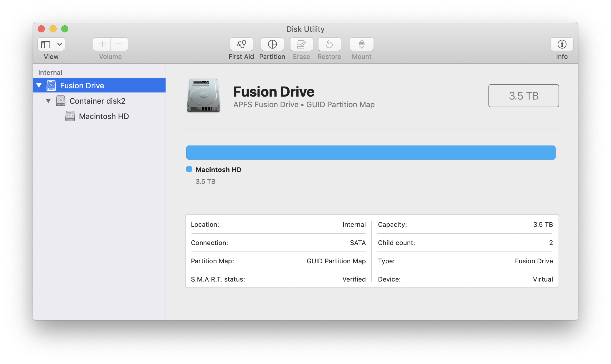Click the 'Partition' toolbar label
Screen dimensions: 611x364
coord(272,57)
